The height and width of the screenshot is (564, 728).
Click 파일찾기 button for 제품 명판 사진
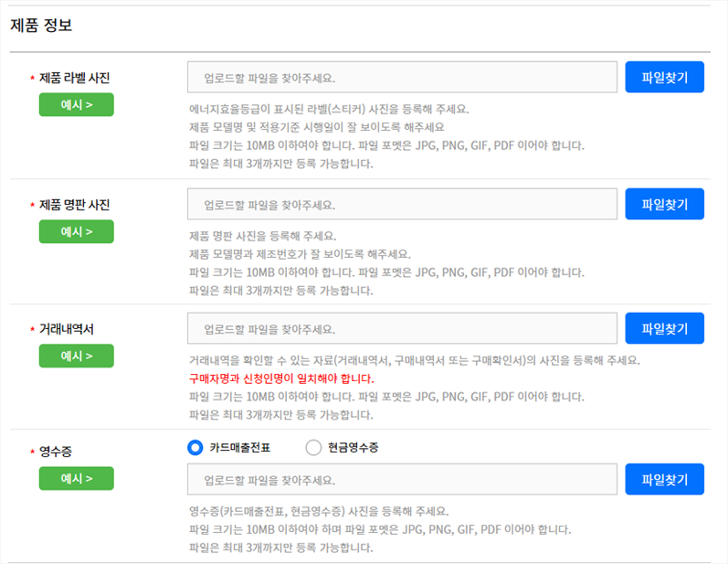coord(664,204)
